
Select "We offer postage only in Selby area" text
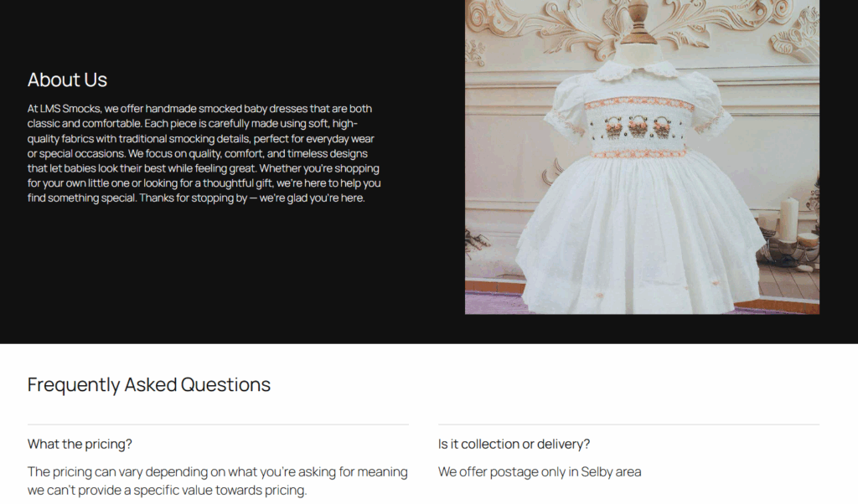[540, 471]
